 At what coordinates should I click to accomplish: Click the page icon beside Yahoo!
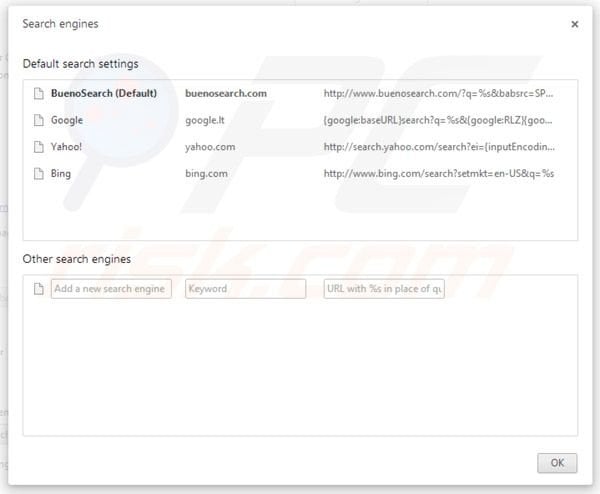(39, 147)
